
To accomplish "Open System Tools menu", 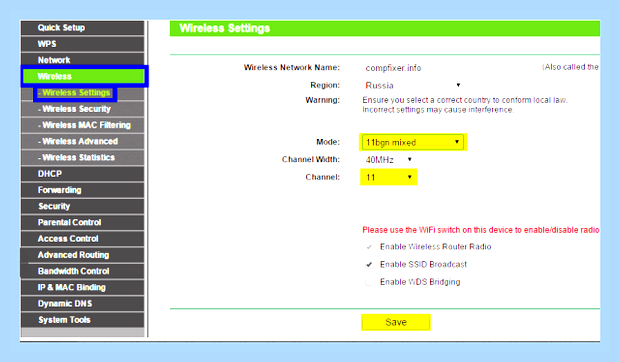I will pos(83,320).
